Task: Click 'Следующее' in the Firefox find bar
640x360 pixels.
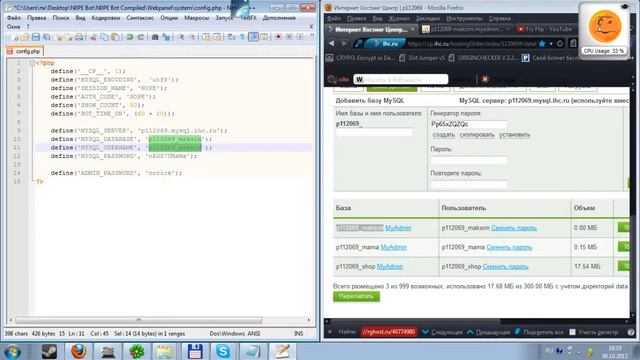Action: [442, 332]
